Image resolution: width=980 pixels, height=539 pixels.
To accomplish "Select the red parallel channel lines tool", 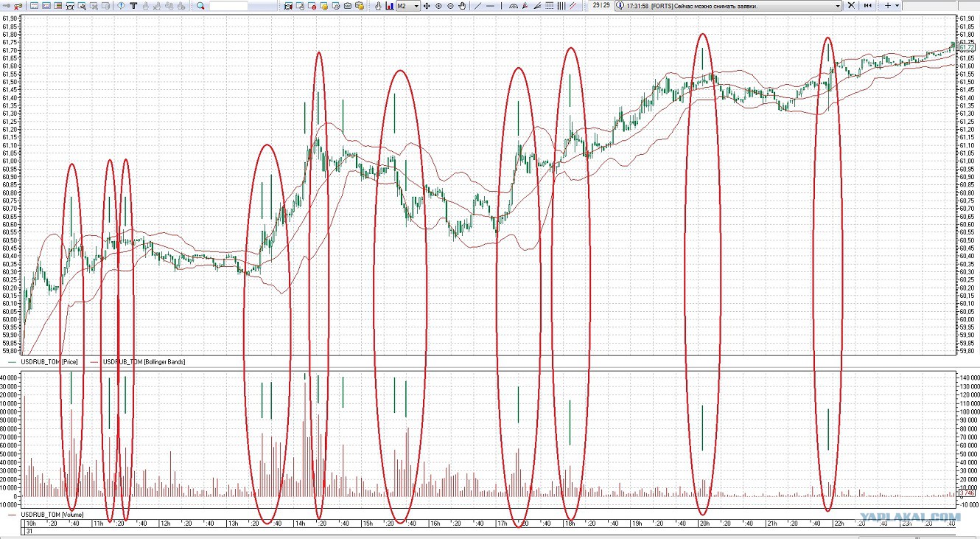I will point(573,6).
